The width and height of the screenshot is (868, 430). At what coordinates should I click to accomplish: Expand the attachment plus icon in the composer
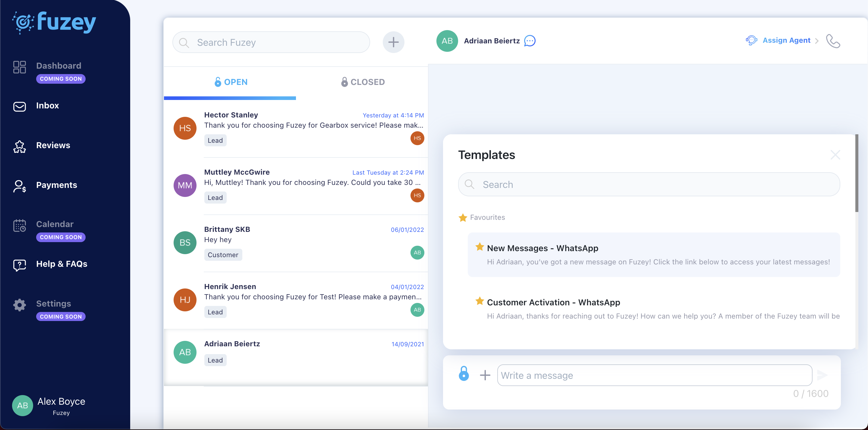point(485,375)
